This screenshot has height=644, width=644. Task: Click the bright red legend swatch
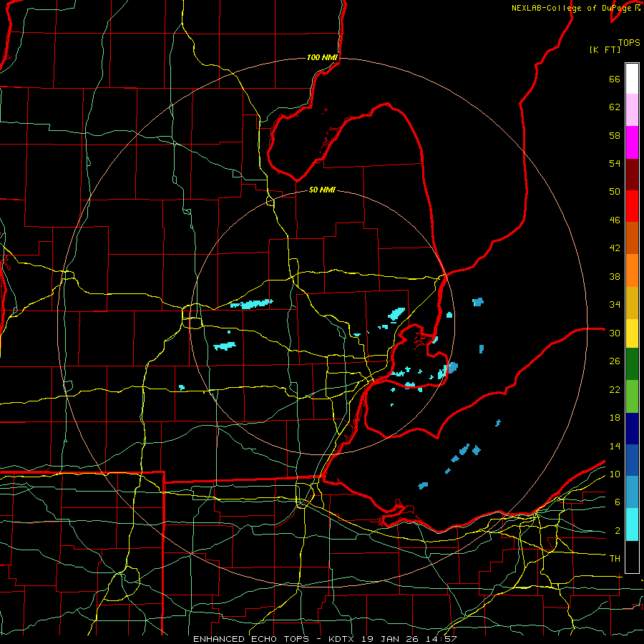(632, 206)
